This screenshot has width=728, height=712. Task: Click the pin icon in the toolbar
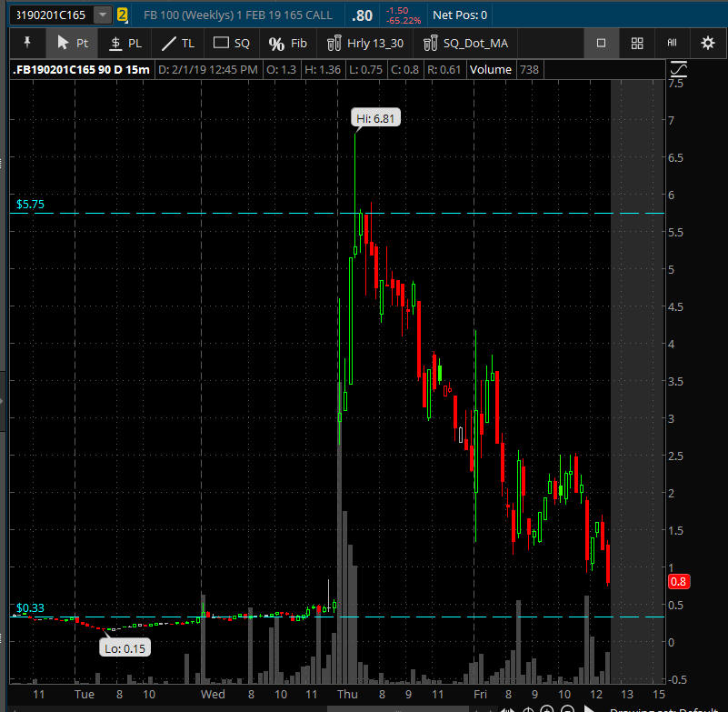coord(27,43)
